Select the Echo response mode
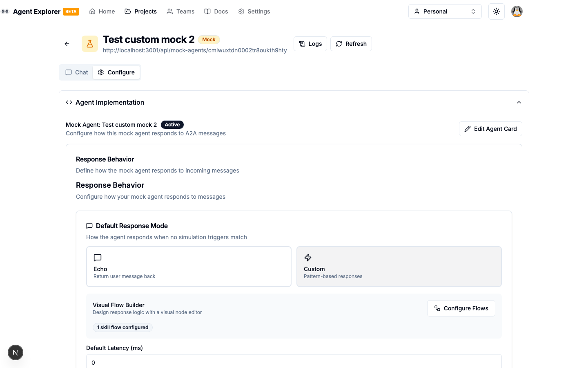Viewport: 588px width, 368px height. (x=189, y=267)
